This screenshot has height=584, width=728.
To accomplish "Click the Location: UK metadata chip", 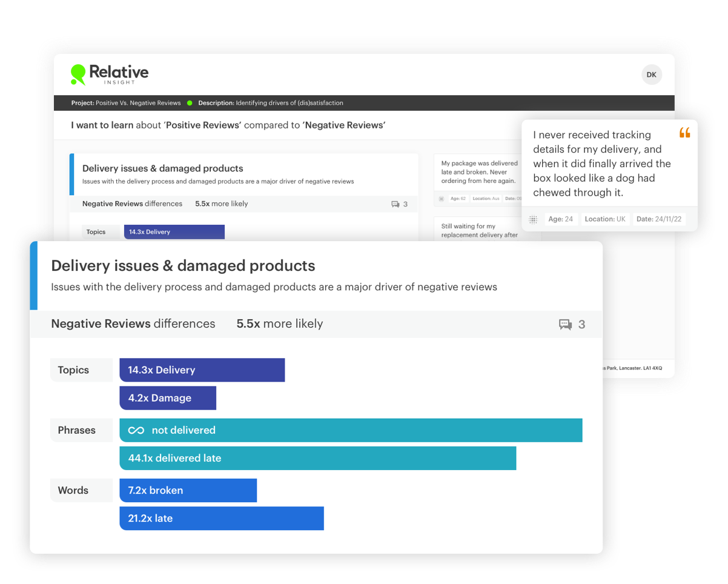I will click(x=605, y=219).
